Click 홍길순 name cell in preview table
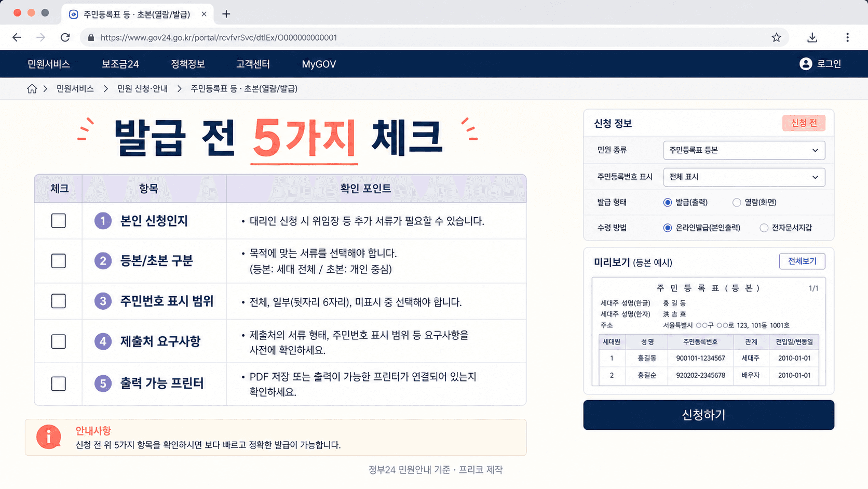 point(647,375)
